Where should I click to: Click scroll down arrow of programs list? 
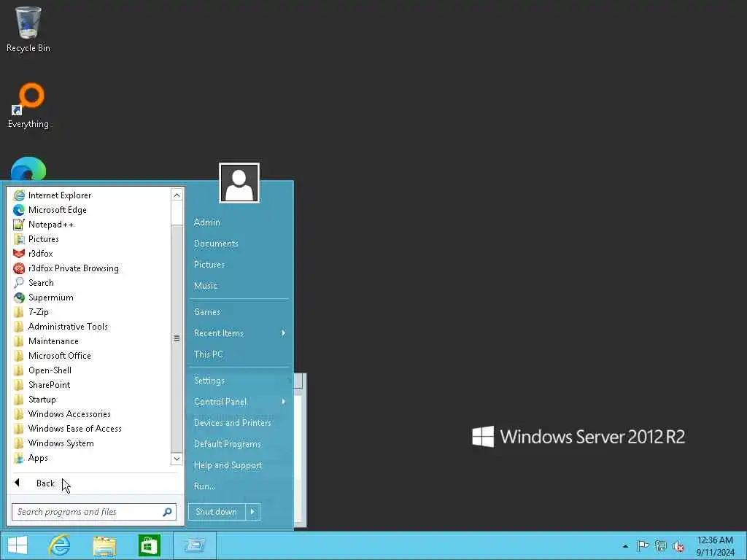point(177,459)
